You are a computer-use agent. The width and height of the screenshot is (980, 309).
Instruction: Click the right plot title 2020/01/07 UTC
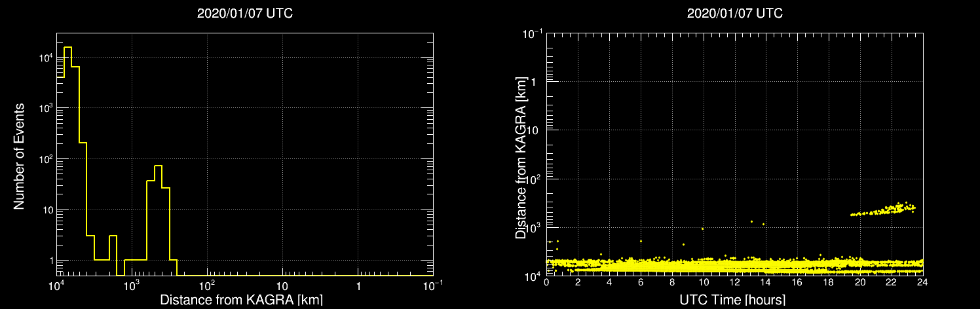coord(734,13)
